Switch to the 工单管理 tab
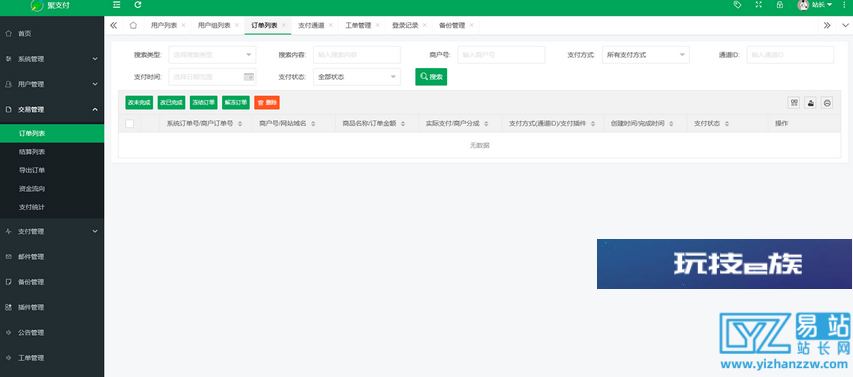This screenshot has width=853, height=377. point(358,26)
